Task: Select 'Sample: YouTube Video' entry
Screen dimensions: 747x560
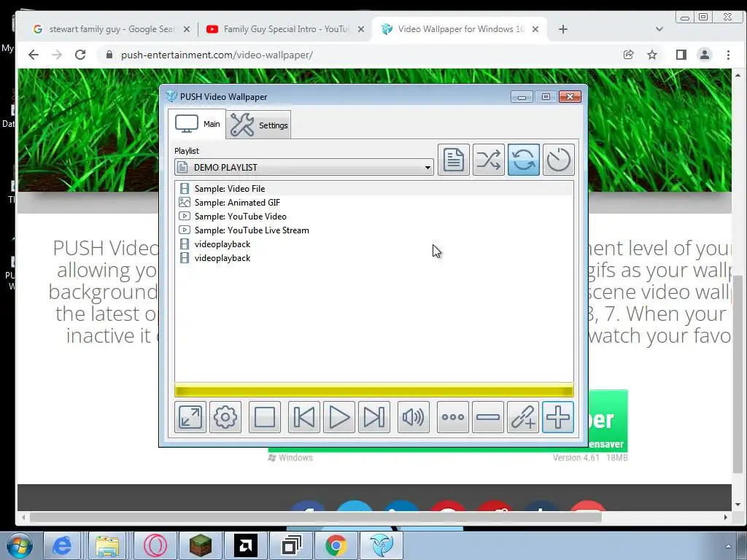Action: pos(374,216)
